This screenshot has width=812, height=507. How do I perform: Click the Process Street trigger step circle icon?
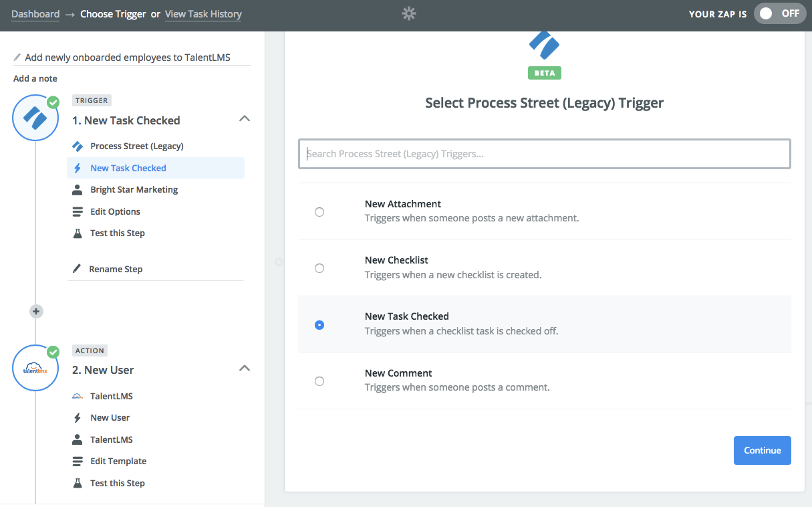35,118
